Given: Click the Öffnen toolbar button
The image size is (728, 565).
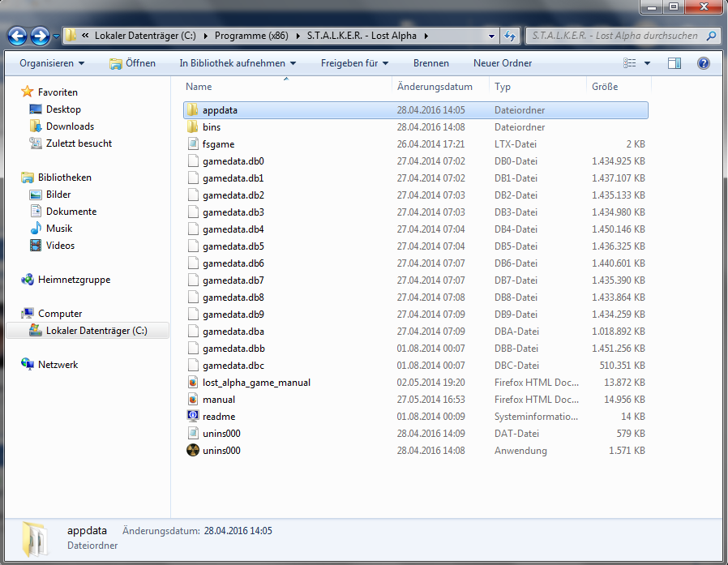Looking at the screenshot, I should coord(132,63).
